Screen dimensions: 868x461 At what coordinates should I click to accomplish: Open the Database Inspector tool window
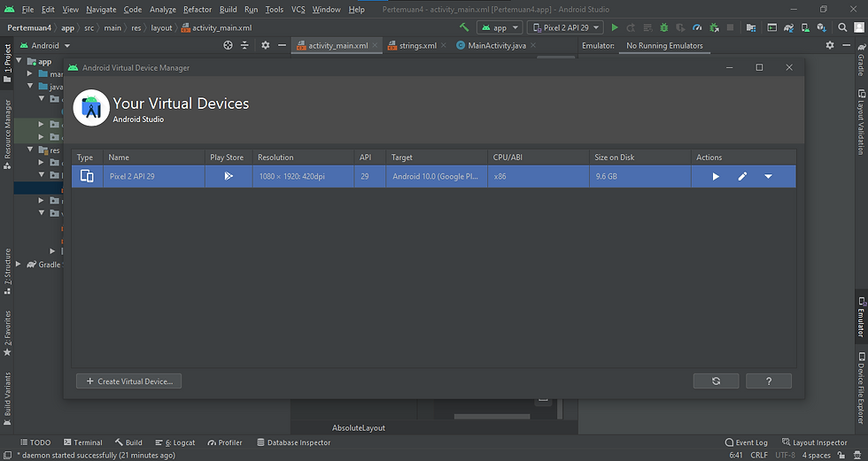pos(294,442)
